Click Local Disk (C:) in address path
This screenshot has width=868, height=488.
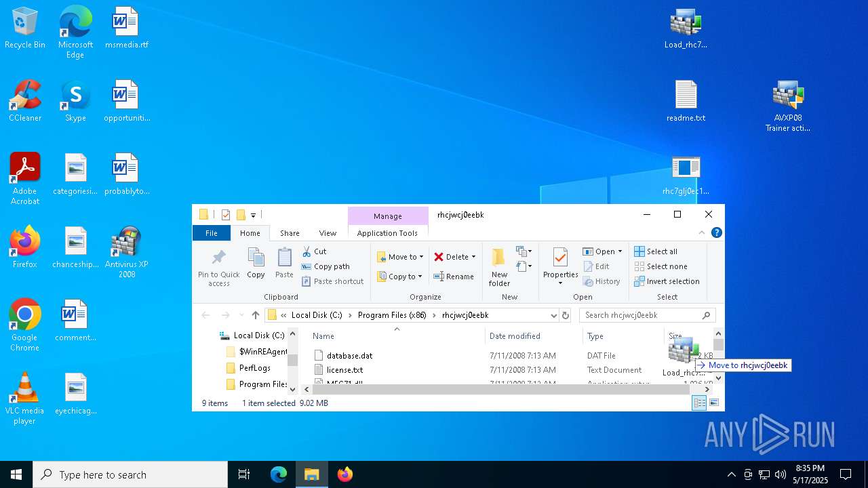(317, 315)
